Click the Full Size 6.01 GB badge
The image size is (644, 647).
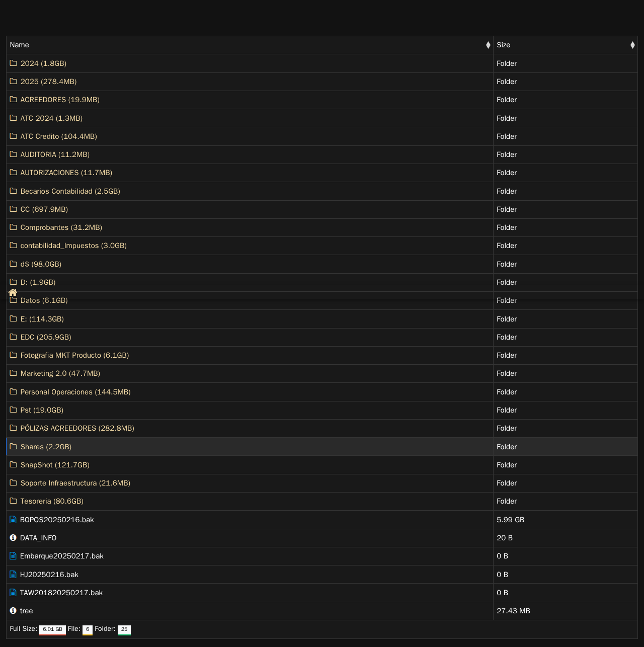(x=52, y=629)
